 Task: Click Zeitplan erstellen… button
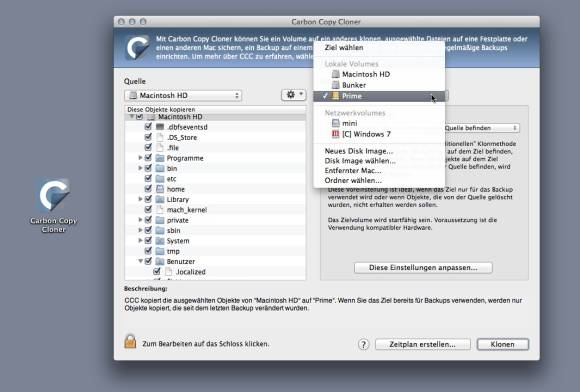pos(423,344)
